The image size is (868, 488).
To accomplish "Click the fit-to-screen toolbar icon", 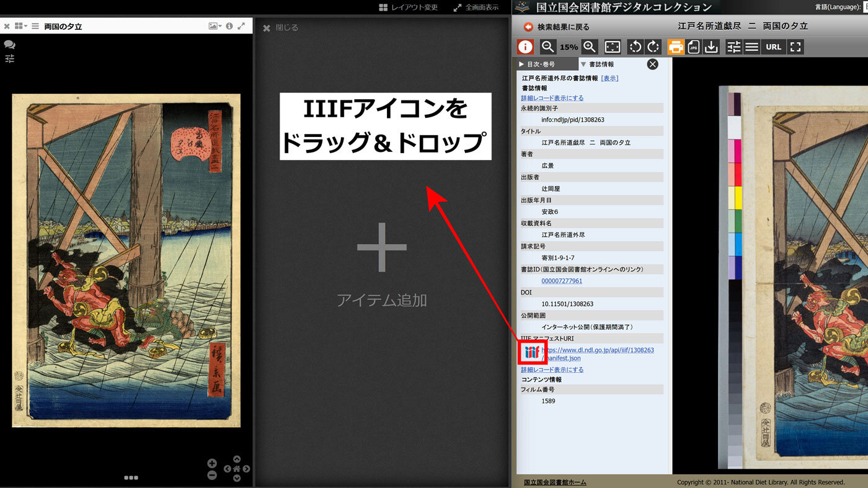I will tap(613, 47).
